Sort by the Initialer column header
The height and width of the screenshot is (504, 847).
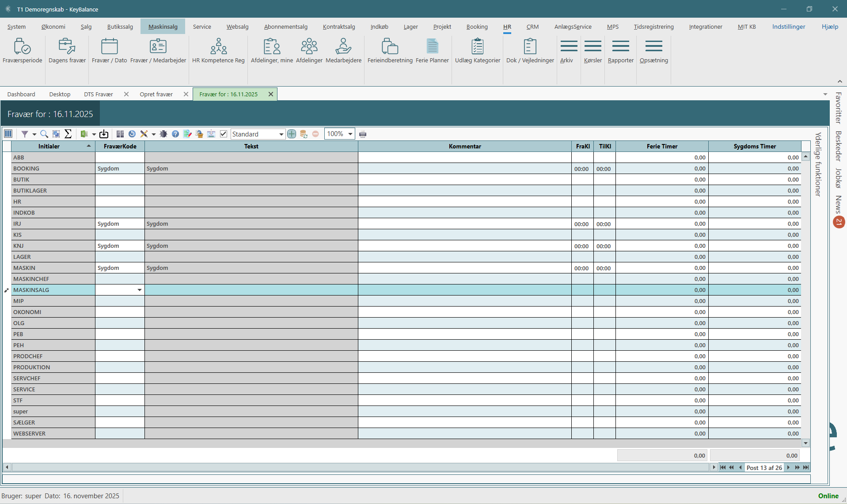click(49, 146)
